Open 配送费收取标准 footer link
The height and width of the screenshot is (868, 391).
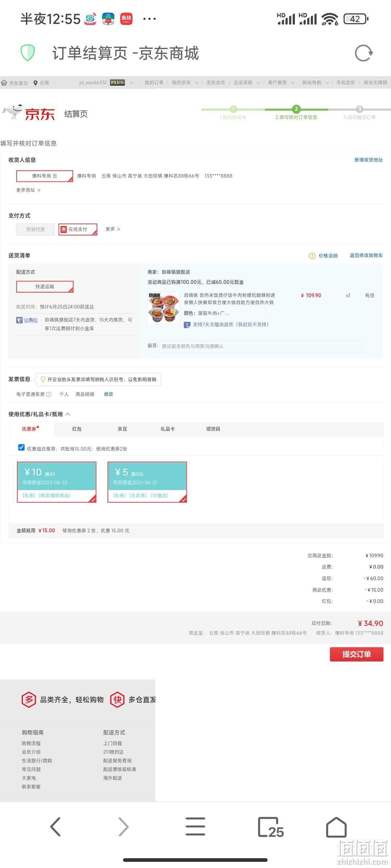pos(119,769)
